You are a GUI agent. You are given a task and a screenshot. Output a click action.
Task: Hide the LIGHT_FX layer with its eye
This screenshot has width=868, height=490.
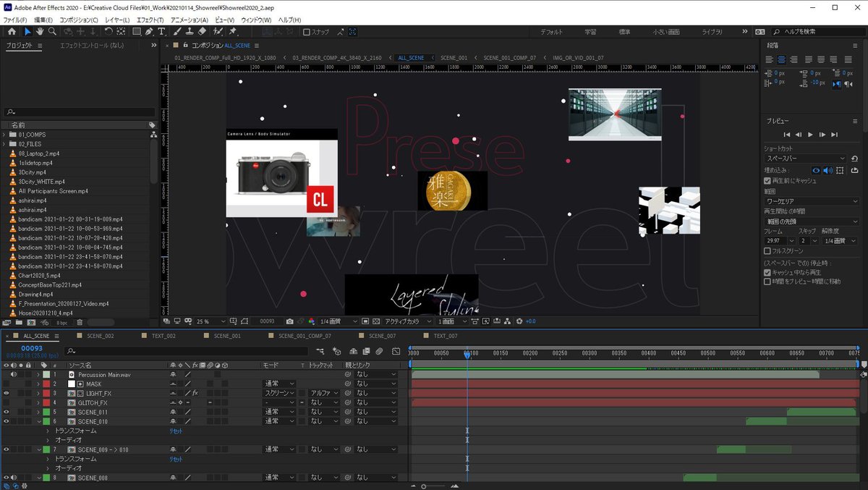[x=6, y=393]
